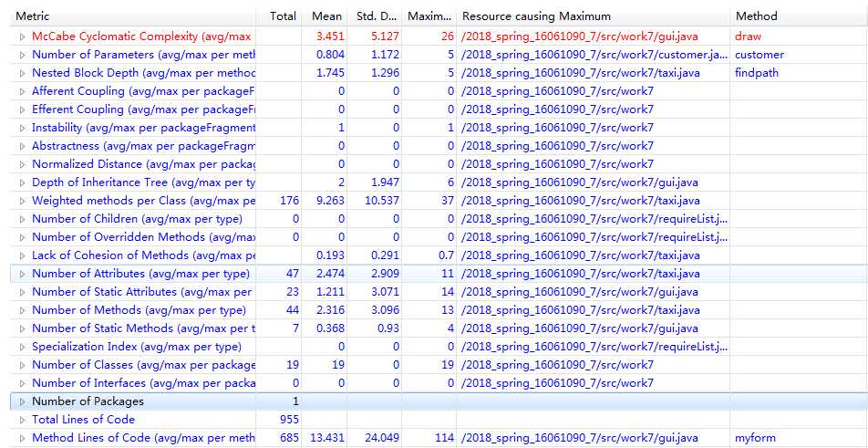Click the Method Lines of Code maximum 114

click(444, 438)
